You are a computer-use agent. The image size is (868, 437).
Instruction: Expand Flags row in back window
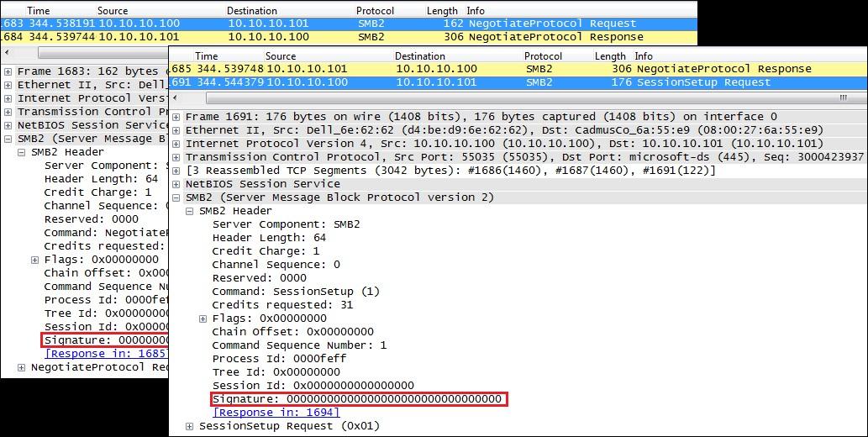click(x=34, y=260)
